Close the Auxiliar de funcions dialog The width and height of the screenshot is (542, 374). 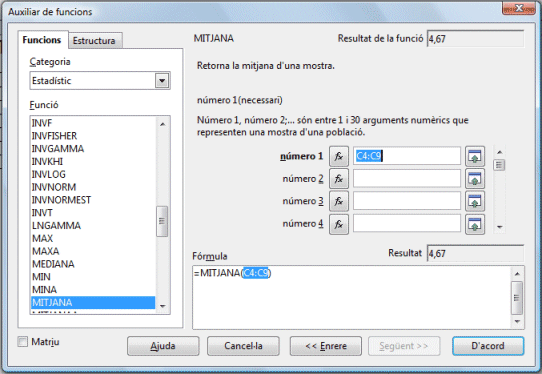[518, 8]
